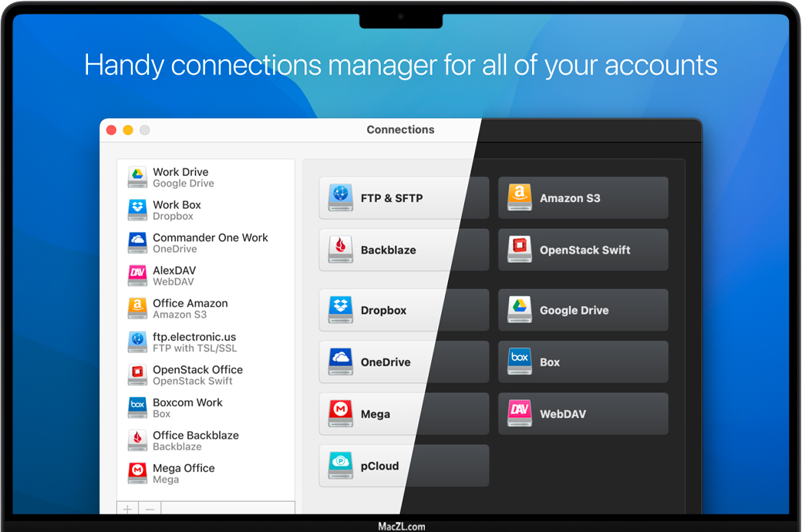The height and width of the screenshot is (532, 802).
Task: Open the Backblaze connection option
Action: pos(403,250)
